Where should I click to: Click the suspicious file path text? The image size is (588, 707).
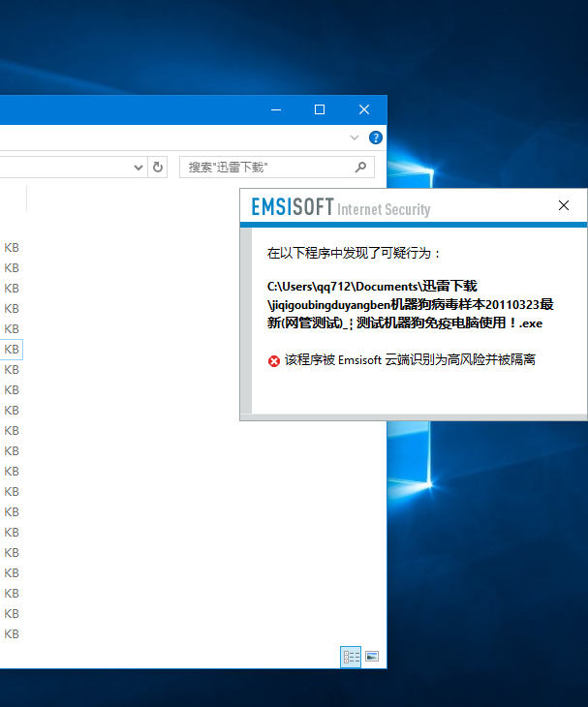[x=410, y=305]
